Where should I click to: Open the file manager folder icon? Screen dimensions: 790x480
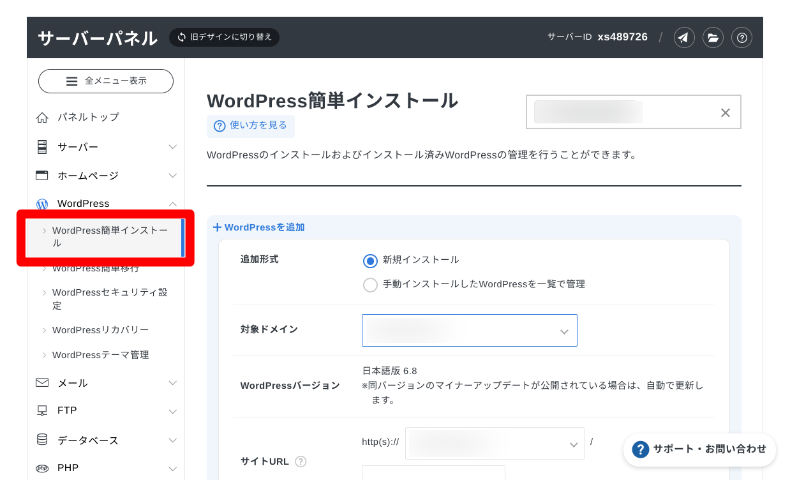point(713,37)
